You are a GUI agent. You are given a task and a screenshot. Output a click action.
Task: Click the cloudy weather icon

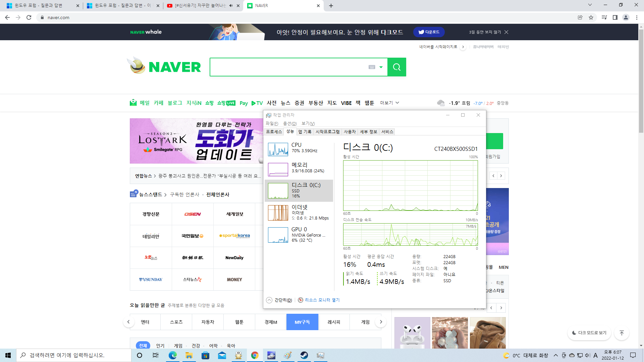[x=441, y=103]
